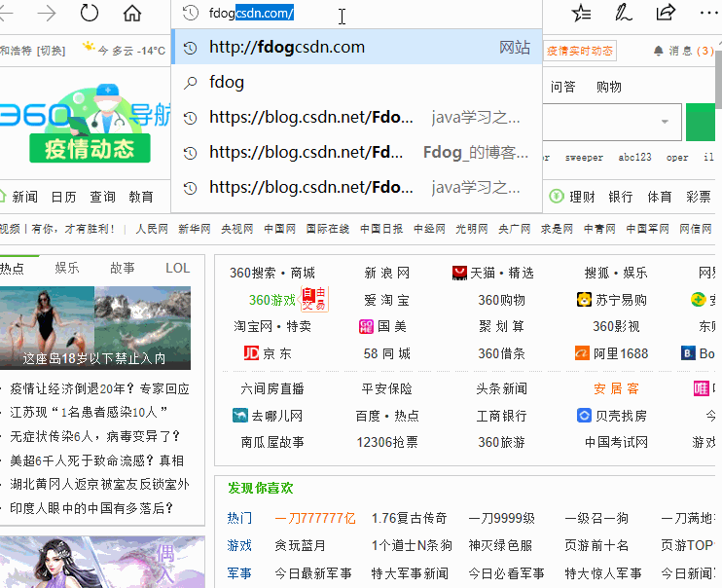Open the favorites star list icon
Viewport: 722px width, 588px height.
[581, 13]
